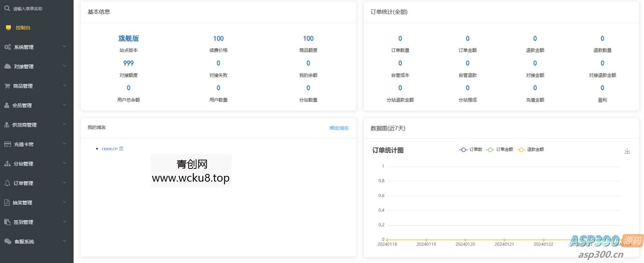Click the search magnifier icon in sidebar

pyautogui.click(x=7, y=8)
